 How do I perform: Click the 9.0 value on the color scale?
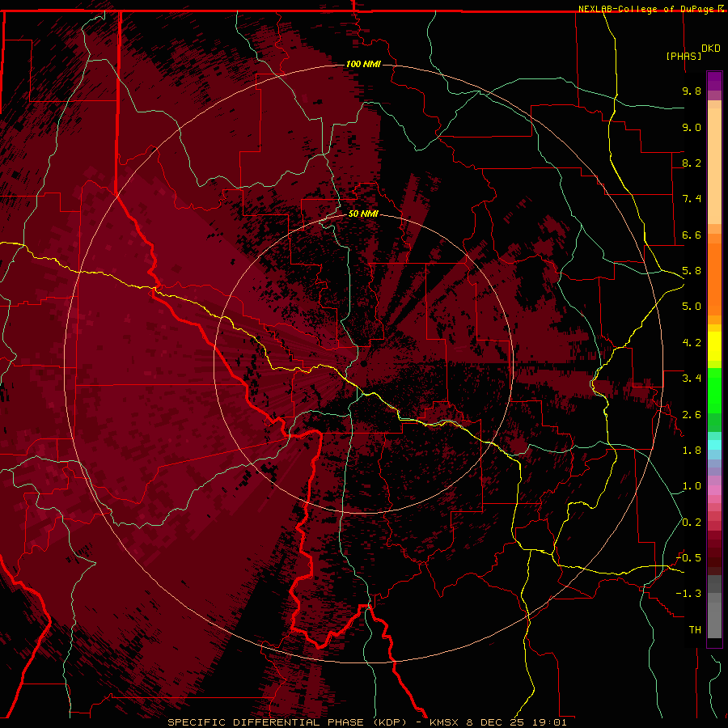coord(692,127)
